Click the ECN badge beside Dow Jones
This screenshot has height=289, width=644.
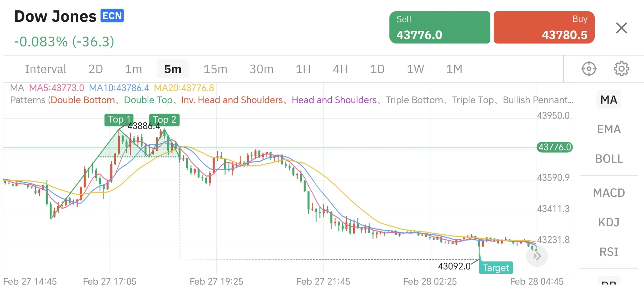[112, 16]
